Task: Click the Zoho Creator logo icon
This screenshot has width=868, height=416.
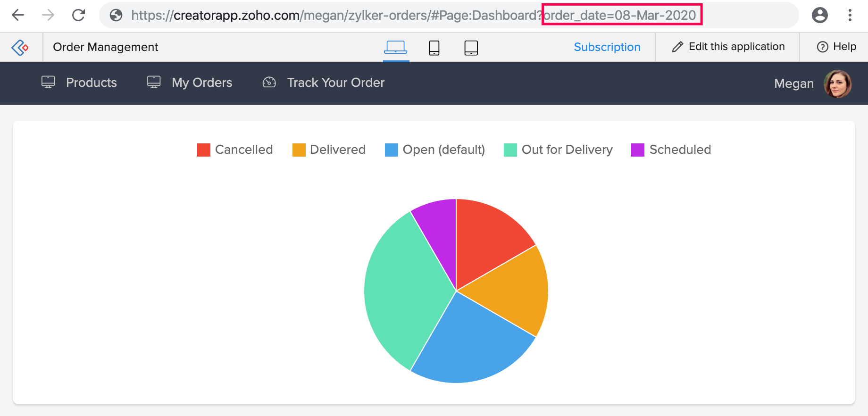Action: (x=20, y=47)
